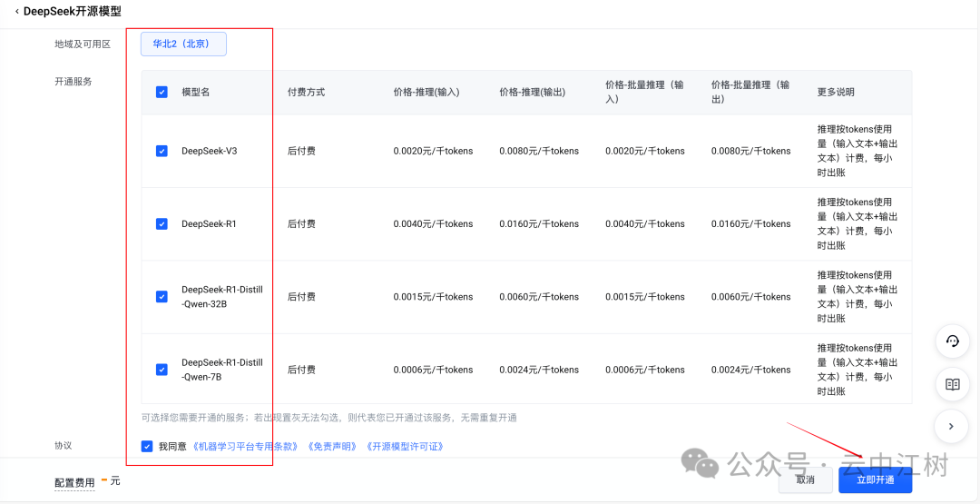This screenshot has height=504, width=980.
Task: Click Qwen-32B input price 0.0015元/千tokens
Action: (433, 296)
